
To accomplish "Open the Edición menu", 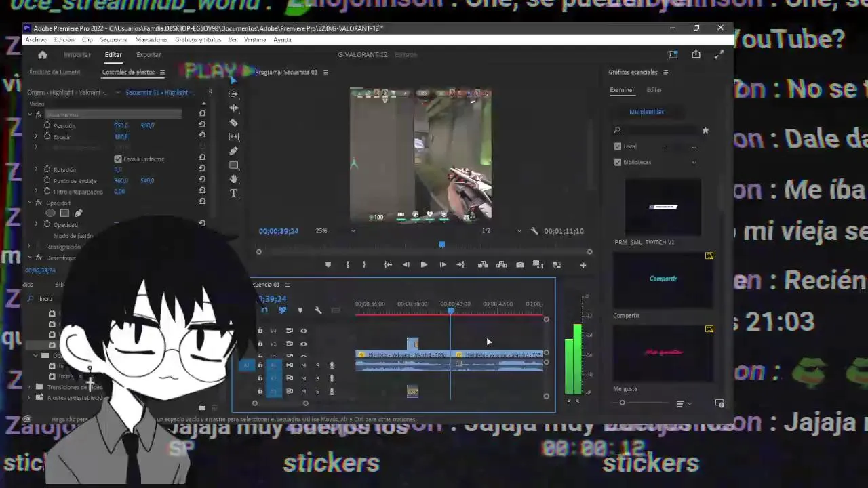I will 64,40.
